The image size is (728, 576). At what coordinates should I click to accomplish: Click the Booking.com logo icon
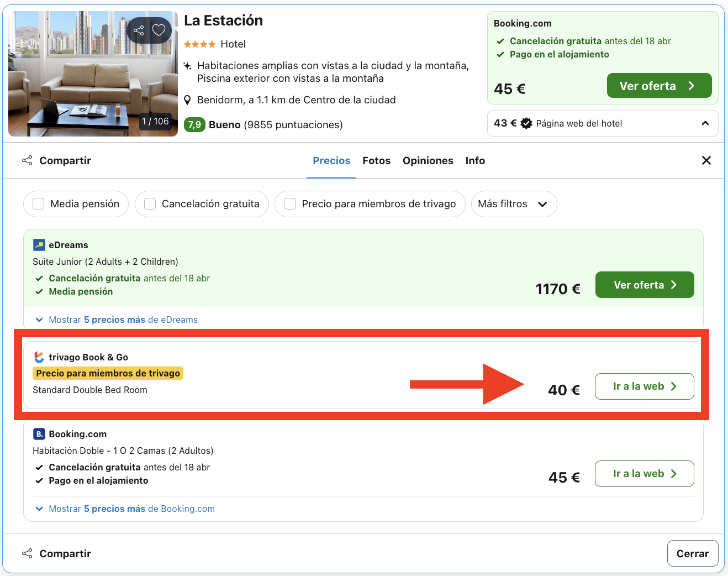39,434
